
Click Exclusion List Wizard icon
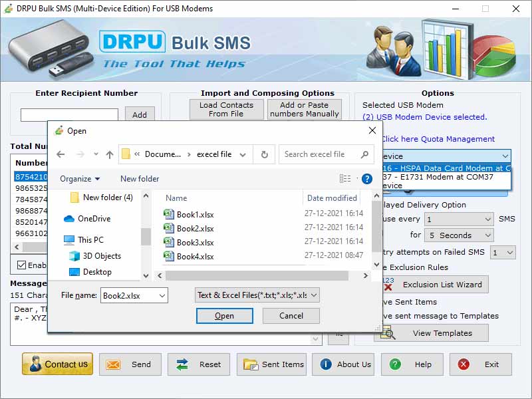point(388,285)
